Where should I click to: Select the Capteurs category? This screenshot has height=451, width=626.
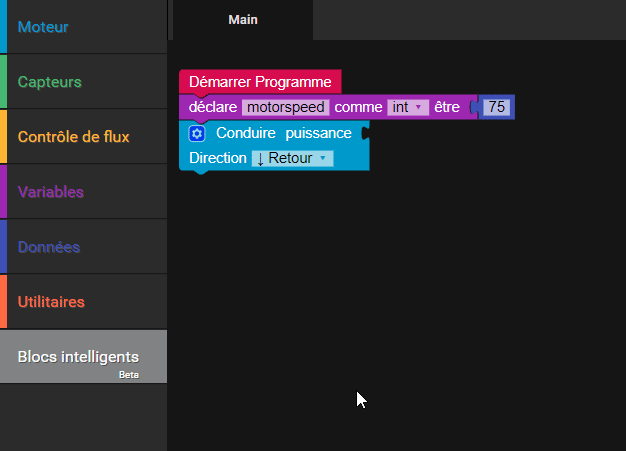point(50,82)
